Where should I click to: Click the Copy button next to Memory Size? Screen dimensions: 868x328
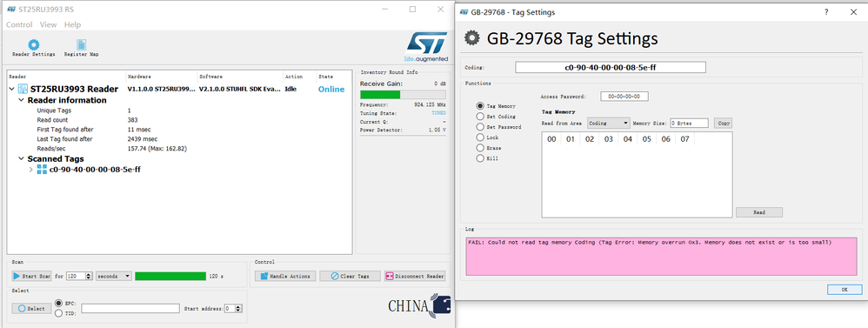723,123
